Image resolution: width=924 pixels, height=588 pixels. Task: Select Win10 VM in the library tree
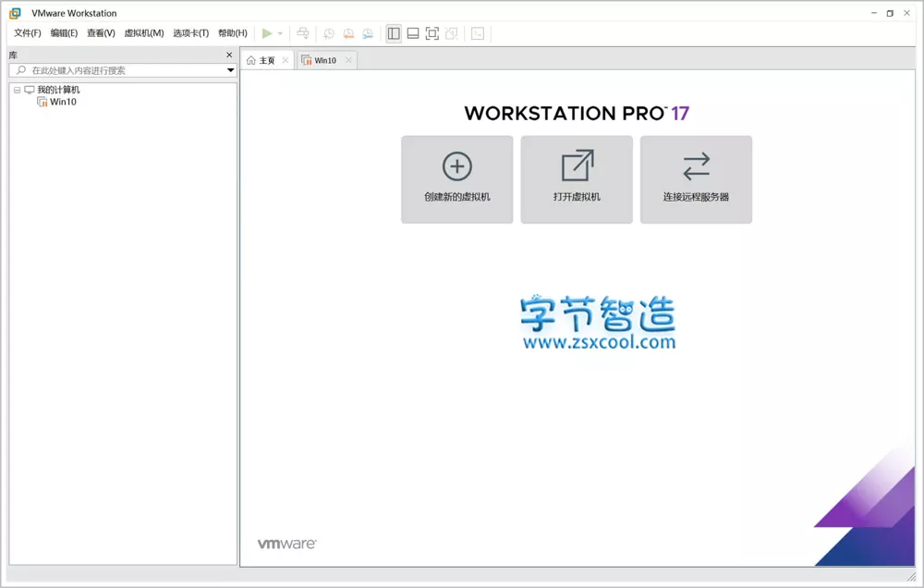pyautogui.click(x=63, y=102)
